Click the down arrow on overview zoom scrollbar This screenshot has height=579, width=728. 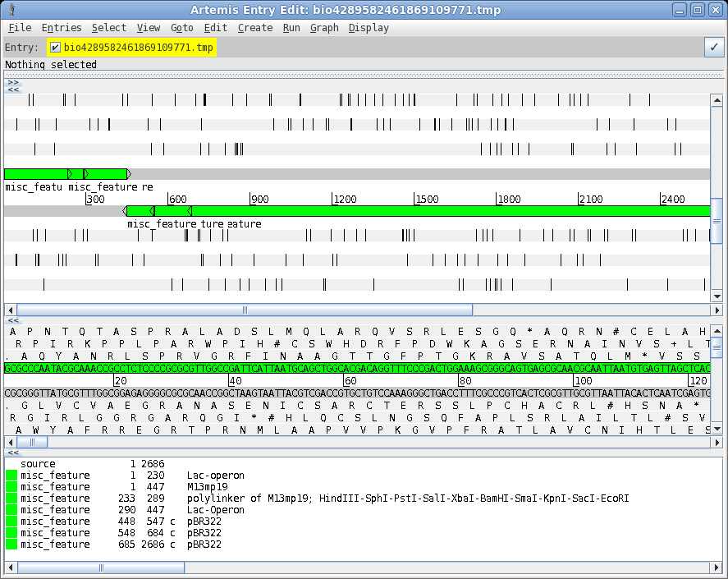717,296
